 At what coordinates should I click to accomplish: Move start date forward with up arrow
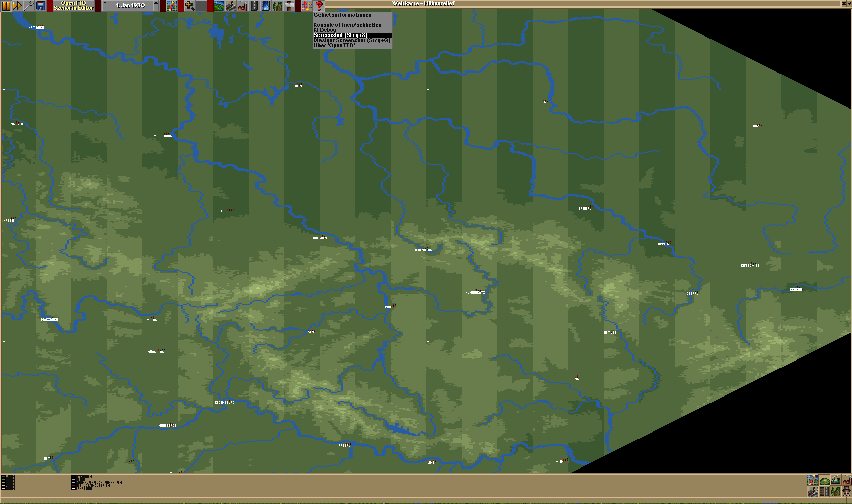coord(156,5)
